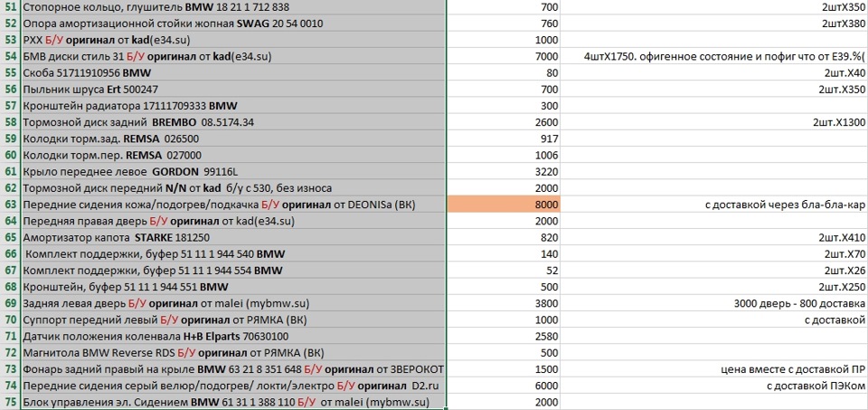
Task: Select price cell 7000
Action: [504, 56]
